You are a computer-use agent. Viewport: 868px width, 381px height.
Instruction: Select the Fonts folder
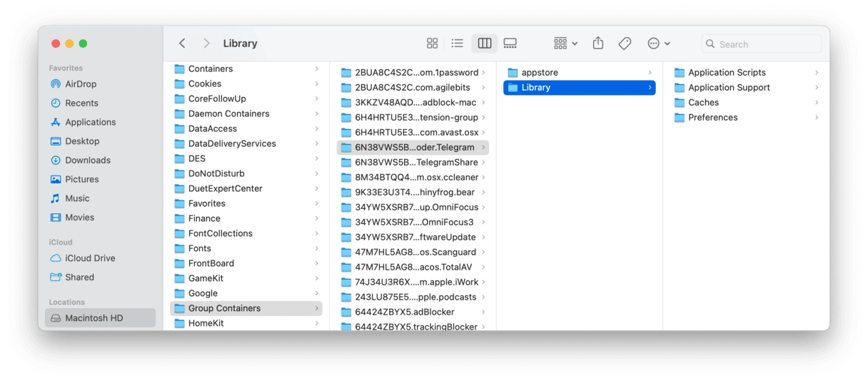coord(246,249)
